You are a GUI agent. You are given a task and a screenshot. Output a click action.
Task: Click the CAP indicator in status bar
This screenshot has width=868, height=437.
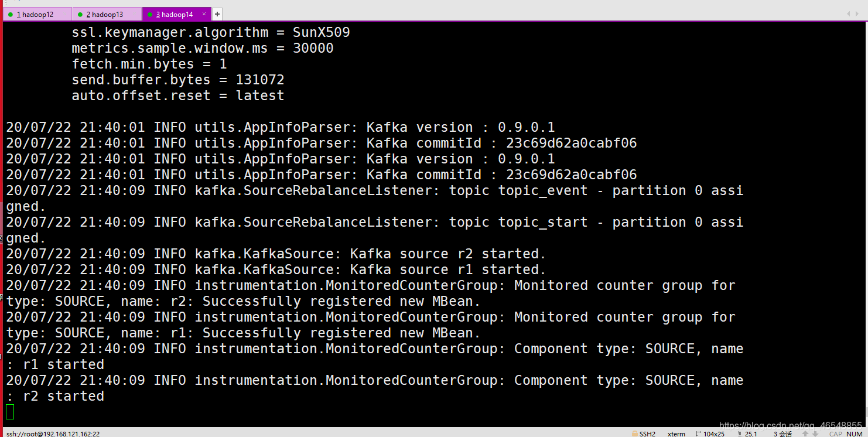[836, 434]
